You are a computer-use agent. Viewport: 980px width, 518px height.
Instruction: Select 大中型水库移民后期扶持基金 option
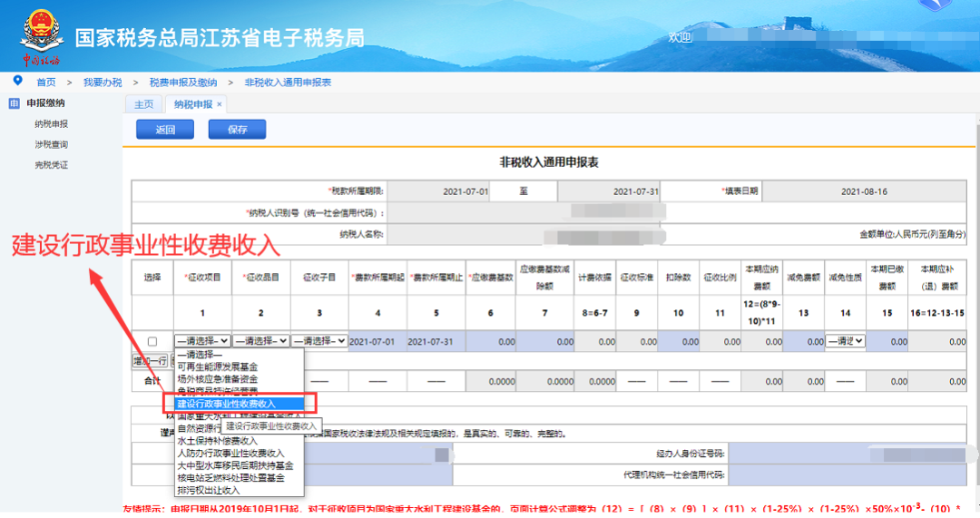point(240,465)
